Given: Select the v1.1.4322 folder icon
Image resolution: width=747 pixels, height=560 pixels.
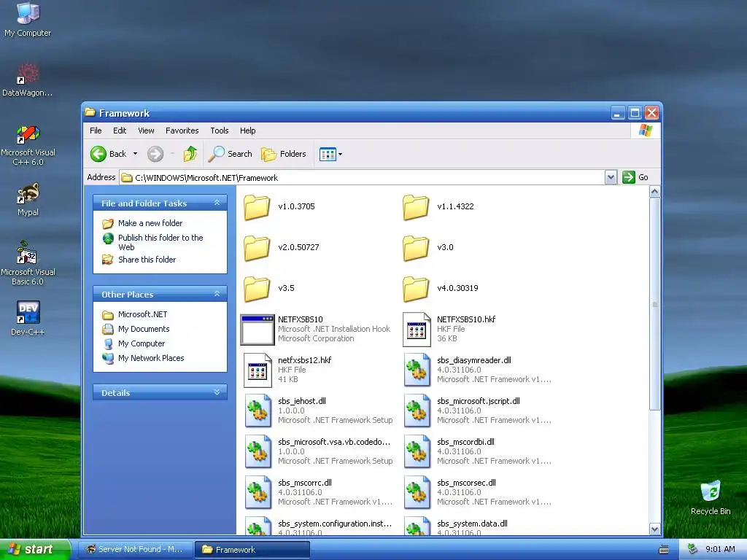Looking at the screenshot, I should 416,207.
